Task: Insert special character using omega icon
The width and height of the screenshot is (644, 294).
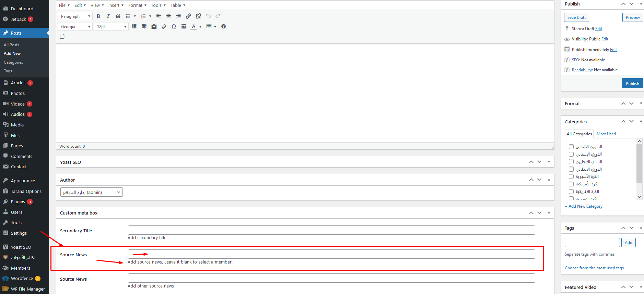Action: click(x=174, y=26)
